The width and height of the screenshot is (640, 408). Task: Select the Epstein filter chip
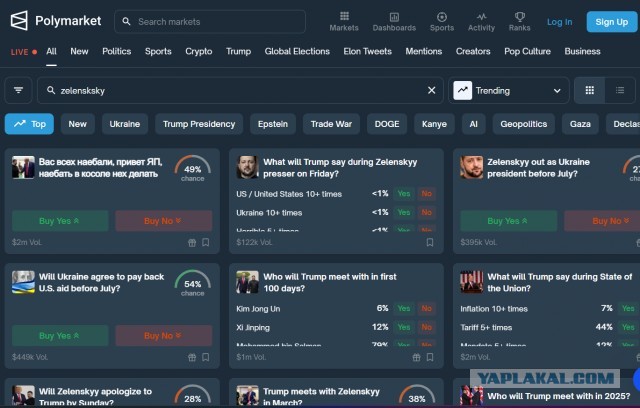(273, 124)
